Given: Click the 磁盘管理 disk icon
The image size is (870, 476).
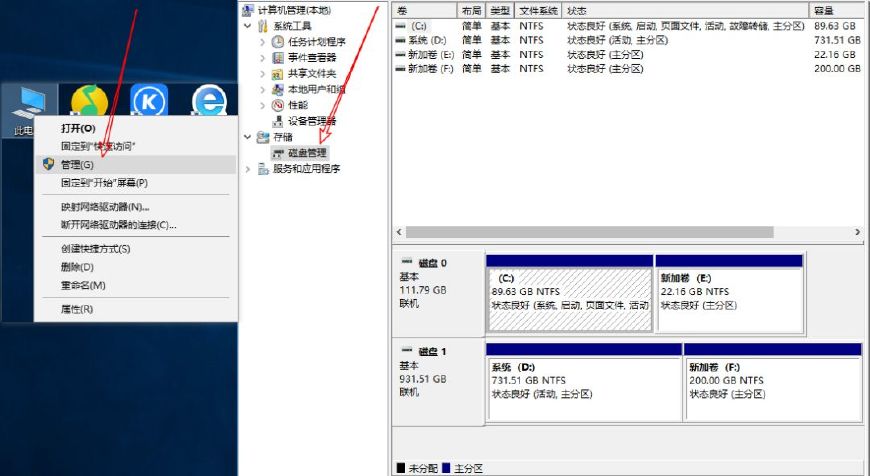Looking at the screenshot, I should (278, 153).
